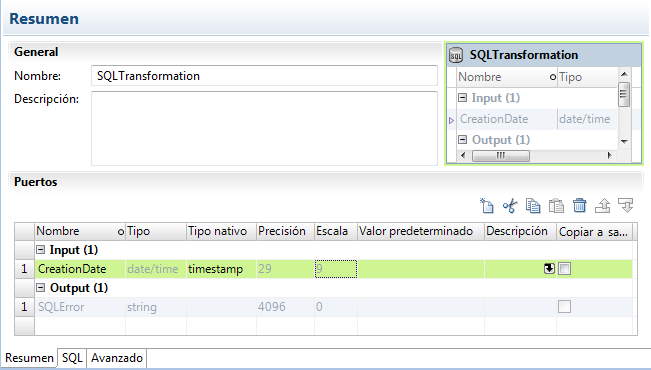Click inside the Descripción text area
Viewport: 651px width, 370px height.
tap(264, 128)
